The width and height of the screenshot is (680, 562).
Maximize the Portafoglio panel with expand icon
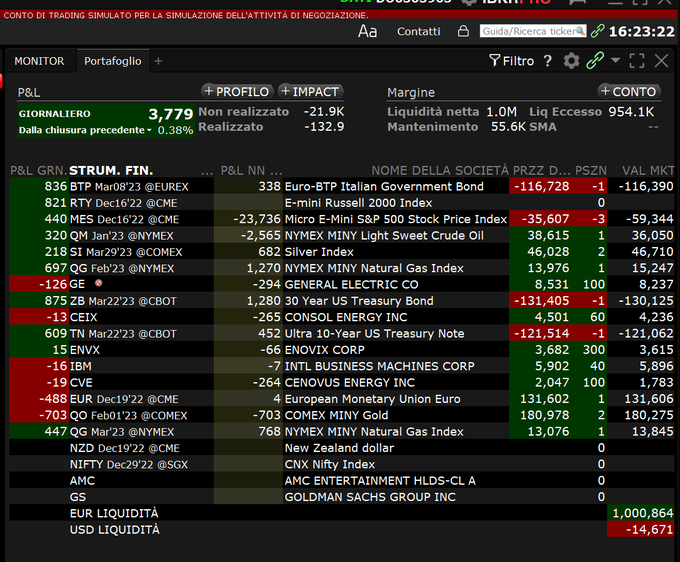click(x=637, y=61)
